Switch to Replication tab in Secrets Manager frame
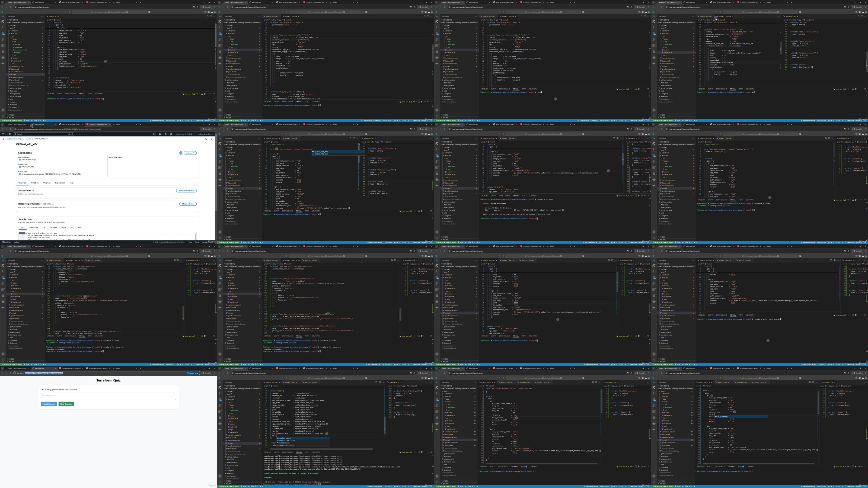 [60, 183]
